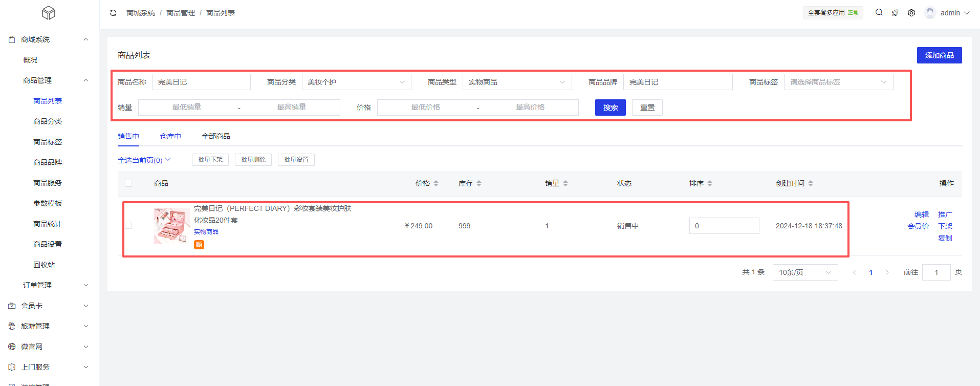This screenshot has height=386, width=980.
Task: Switch to the 全部商品 tab
Action: click(x=216, y=136)
